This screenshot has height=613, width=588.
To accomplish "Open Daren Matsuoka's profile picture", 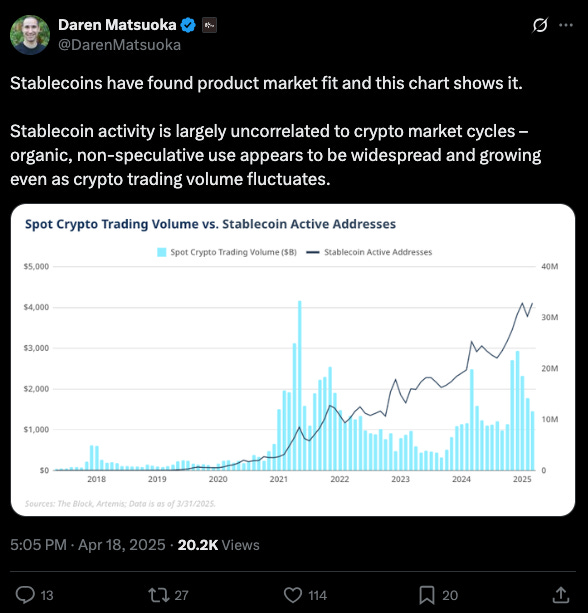I will click(30, 34).
